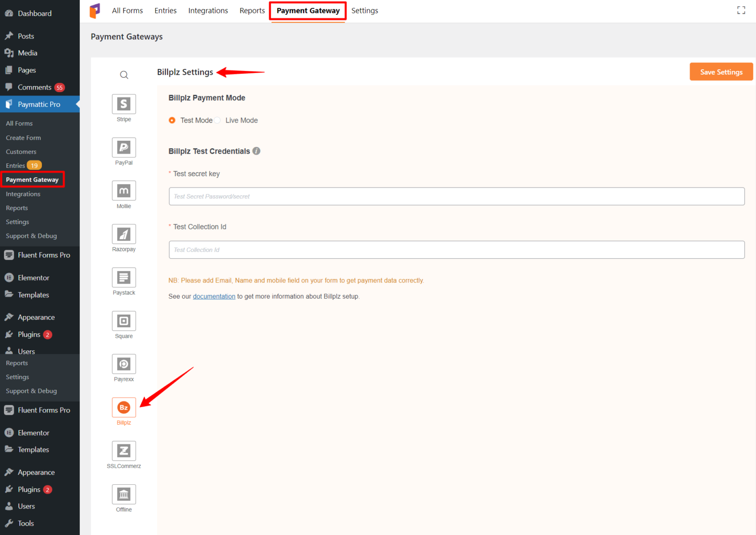Select the Billplz gateway icon
The width and height of the screenshot is (756, 535).
click(124, 407)
